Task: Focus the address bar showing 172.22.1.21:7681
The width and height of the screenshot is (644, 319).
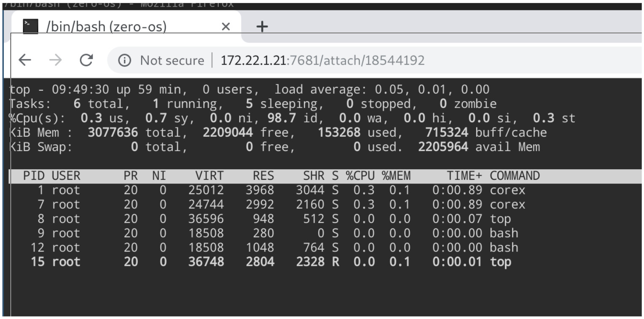Action: coord(322,61)
